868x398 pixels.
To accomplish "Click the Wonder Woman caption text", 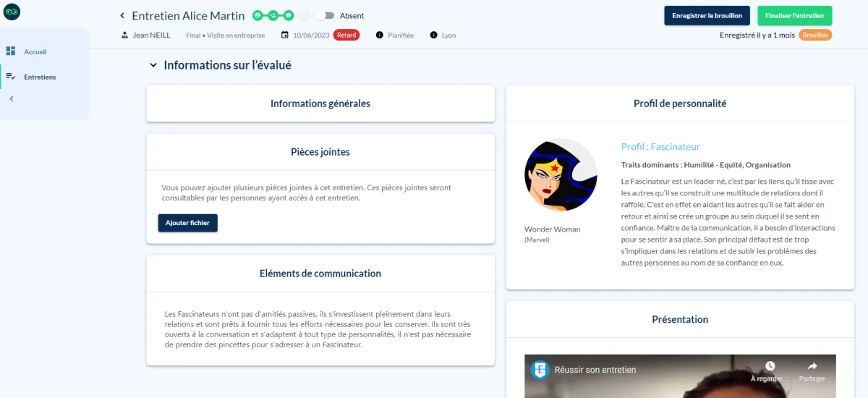I will coord(552,229).
